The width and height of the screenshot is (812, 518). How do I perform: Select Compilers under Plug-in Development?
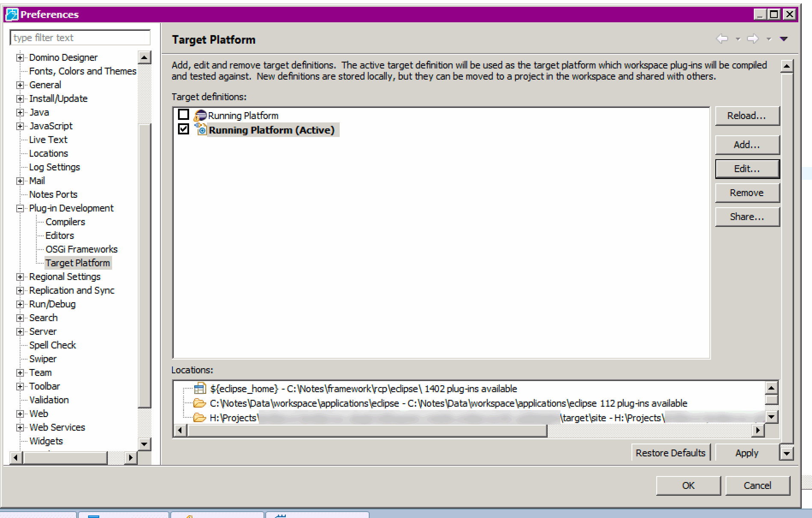click(x=65, y=222)
